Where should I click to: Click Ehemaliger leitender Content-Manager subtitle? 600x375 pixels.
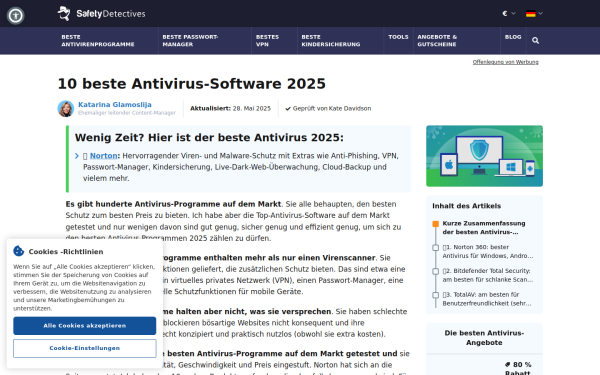tap(127, 113)
